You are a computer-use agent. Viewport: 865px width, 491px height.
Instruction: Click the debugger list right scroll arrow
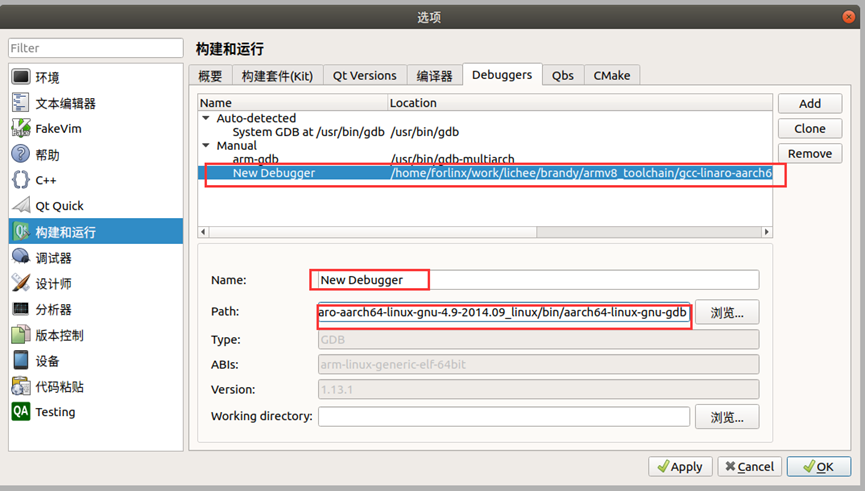coord(766,232)
